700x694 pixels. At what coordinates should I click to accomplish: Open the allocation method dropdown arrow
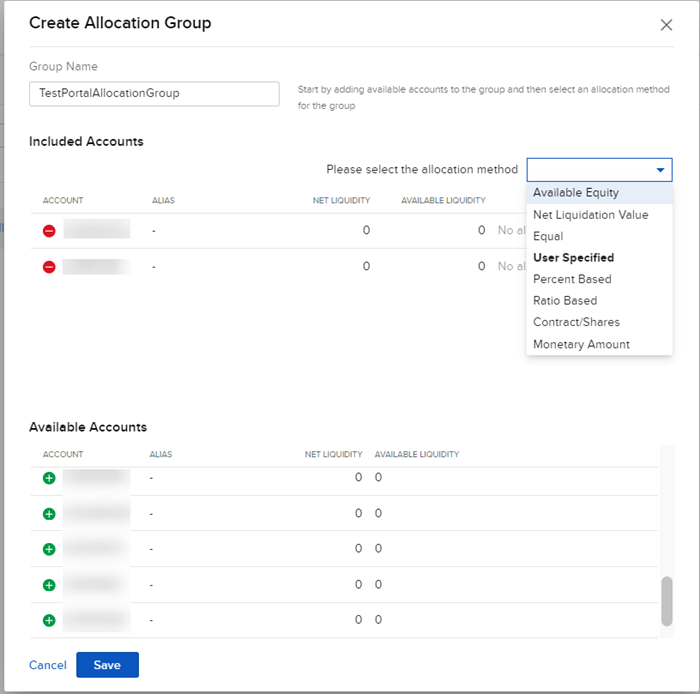(x=660, y=170)
